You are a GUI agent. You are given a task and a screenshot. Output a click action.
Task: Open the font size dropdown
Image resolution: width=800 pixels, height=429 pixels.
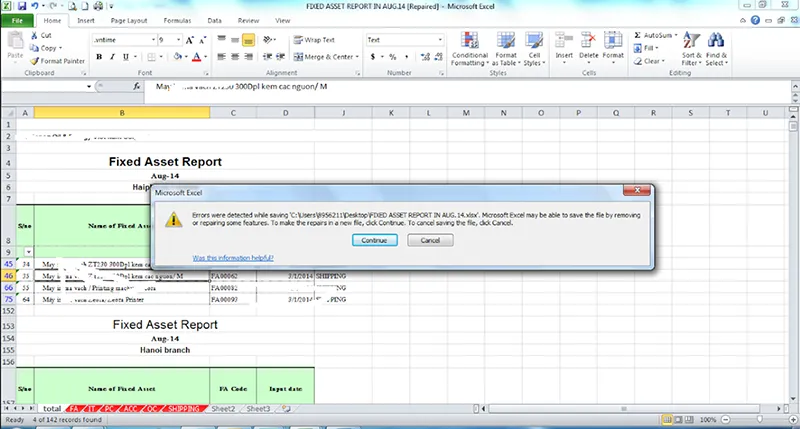[179, 40]
